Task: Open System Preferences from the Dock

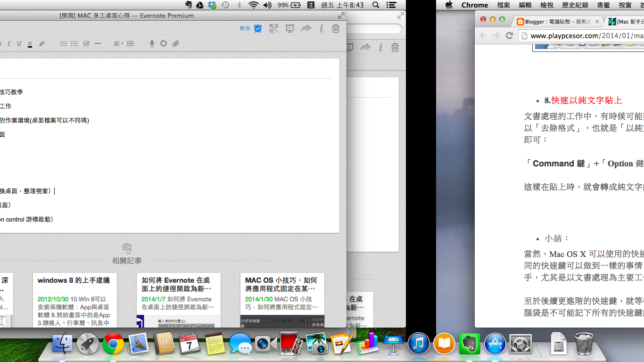Action: (x=520, y=344)
